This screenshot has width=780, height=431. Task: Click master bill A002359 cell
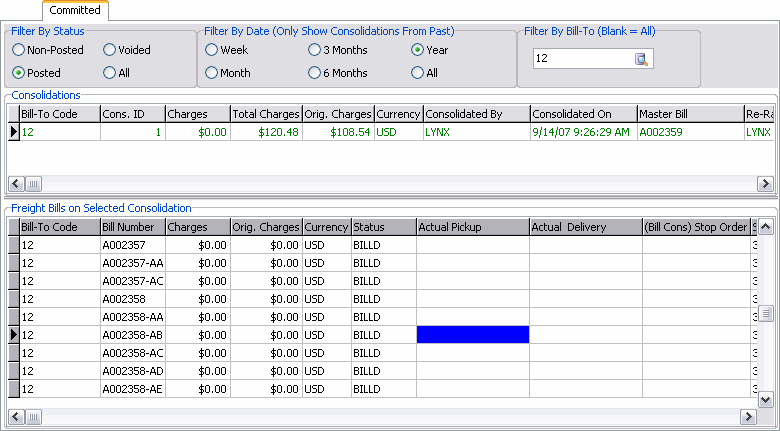(691, 132)
